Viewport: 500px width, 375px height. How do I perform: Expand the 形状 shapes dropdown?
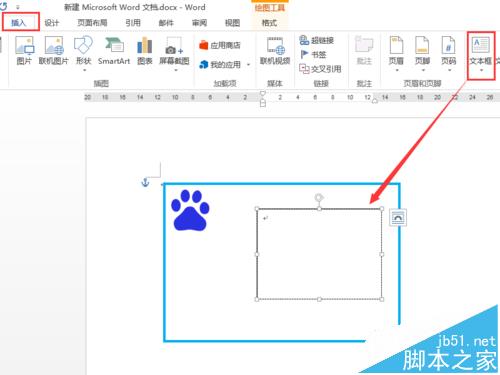tap(84, 70)
